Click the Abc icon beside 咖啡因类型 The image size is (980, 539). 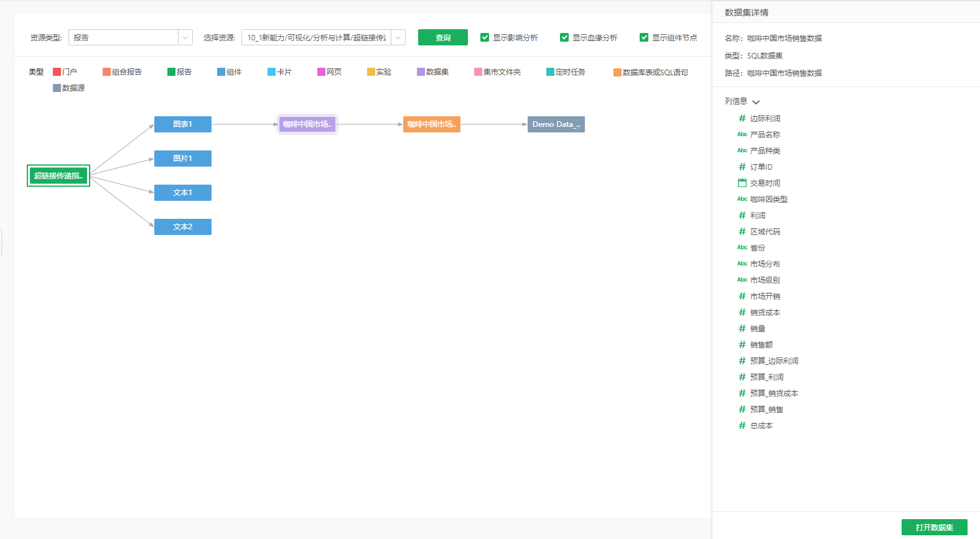click(x=742, y=199)
